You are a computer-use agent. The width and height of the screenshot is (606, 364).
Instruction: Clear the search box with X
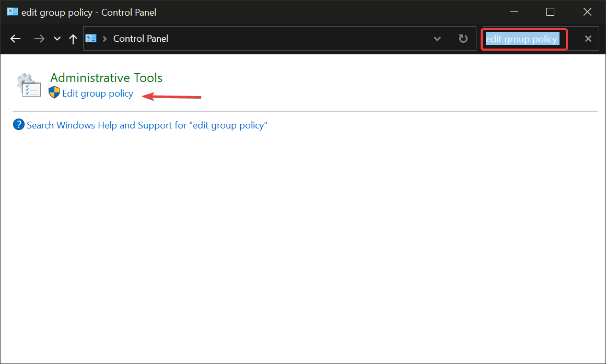pos(588,39)
